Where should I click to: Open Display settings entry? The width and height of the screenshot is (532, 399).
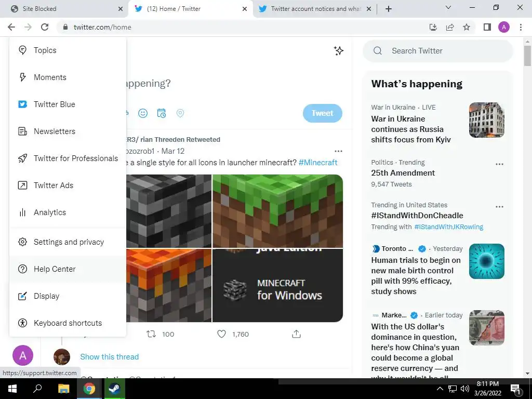(x=68, y=296)
